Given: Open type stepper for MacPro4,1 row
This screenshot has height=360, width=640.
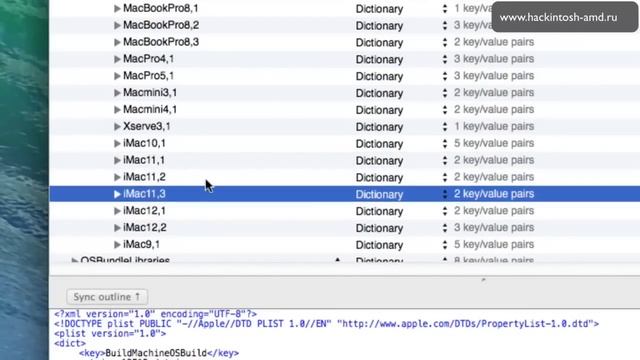Looking at the screenshot, I should pyautogui.click(x=444, y=59).
